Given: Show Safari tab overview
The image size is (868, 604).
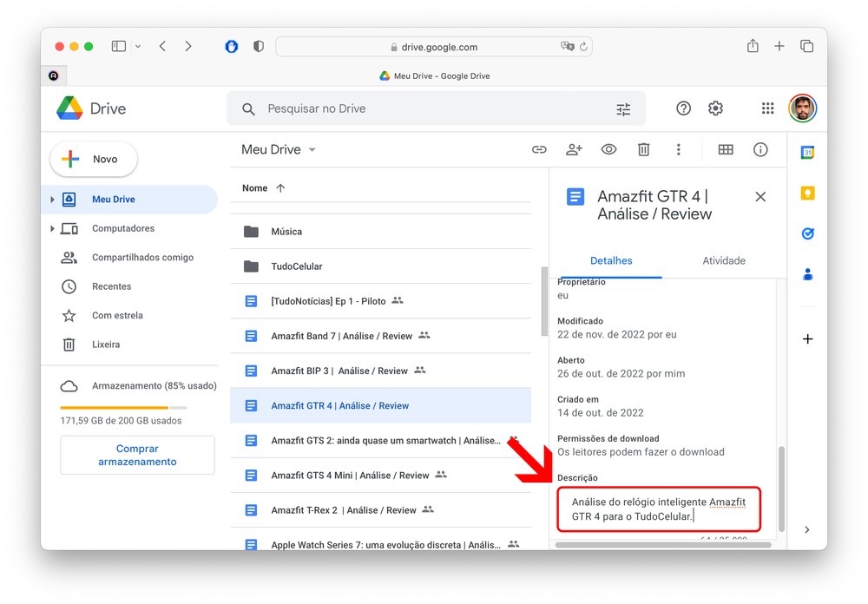Looking at the screenshot, I should tap(806, 46).
